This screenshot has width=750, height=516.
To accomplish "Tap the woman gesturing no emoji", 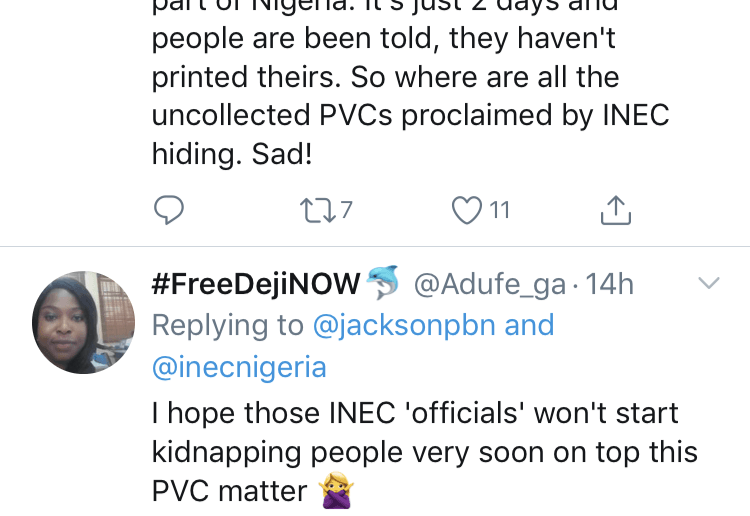I will tap(337, 491).
